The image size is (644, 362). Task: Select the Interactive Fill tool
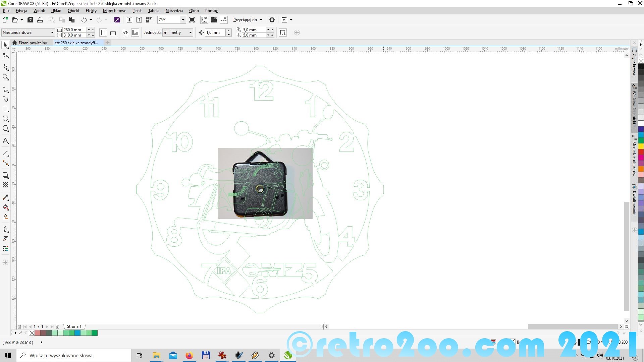point(5,207)
